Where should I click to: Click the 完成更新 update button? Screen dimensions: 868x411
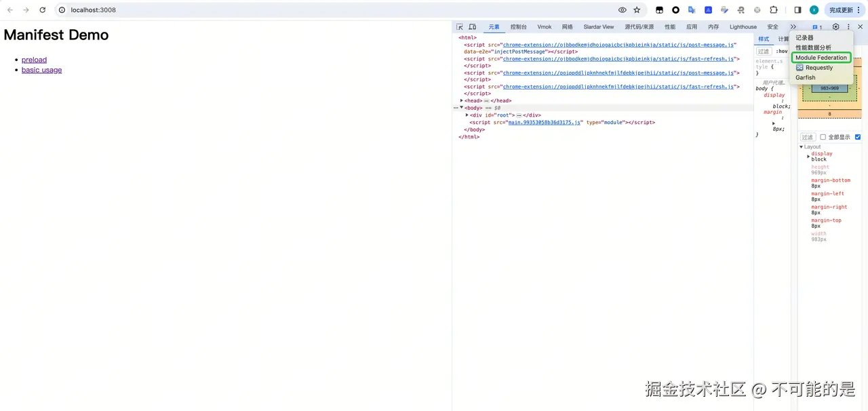(x=844, y=10)
